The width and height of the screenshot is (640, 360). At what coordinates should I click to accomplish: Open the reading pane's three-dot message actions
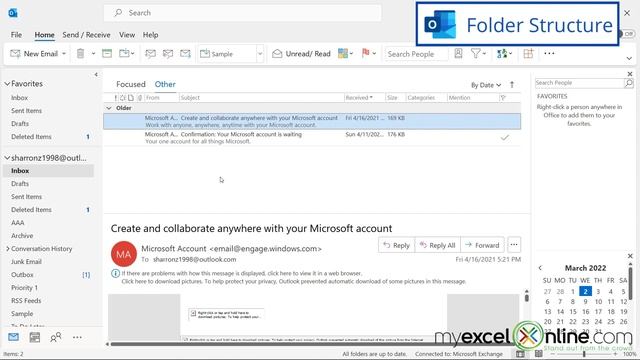(514, 244)
